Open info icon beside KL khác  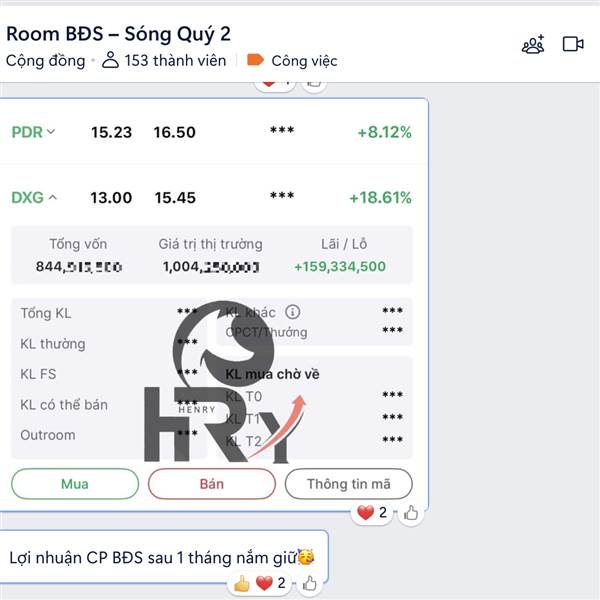tap(292, 312)
